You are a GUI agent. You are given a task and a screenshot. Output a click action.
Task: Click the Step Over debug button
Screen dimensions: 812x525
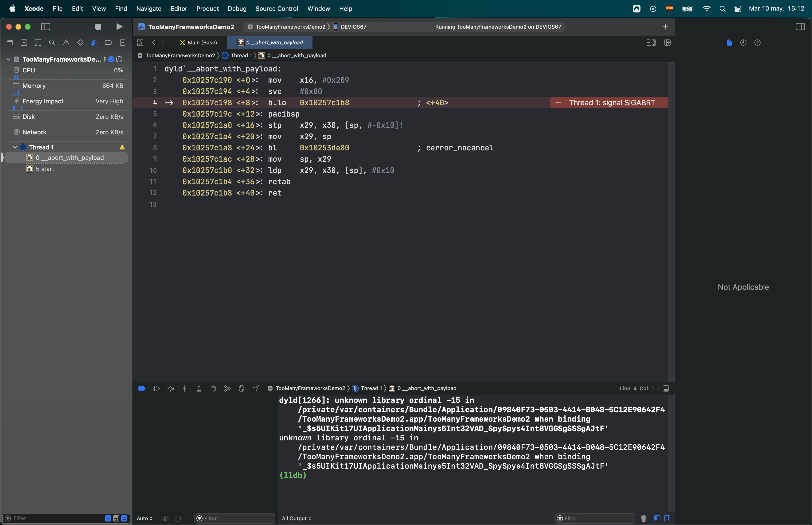click(170, 388)
